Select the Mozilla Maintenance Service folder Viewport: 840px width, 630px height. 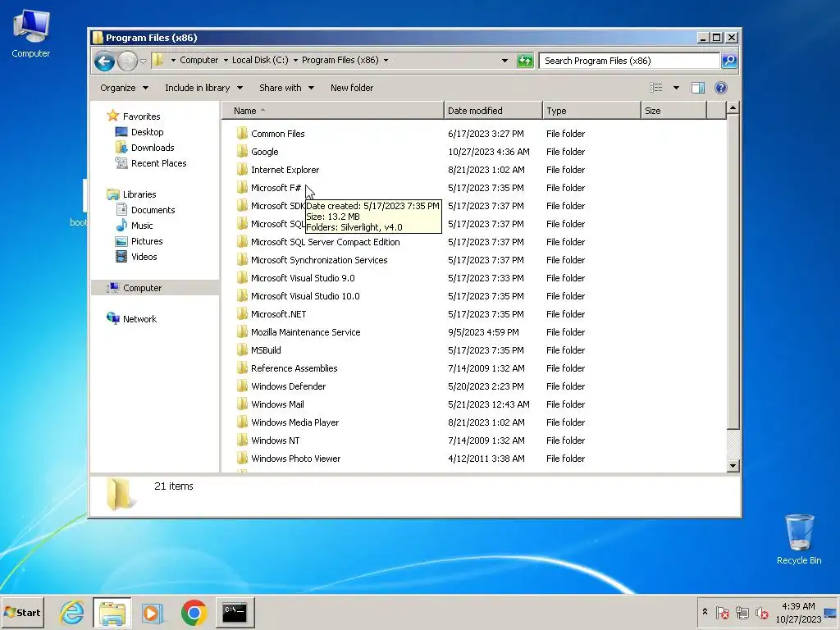click(305, 332)
